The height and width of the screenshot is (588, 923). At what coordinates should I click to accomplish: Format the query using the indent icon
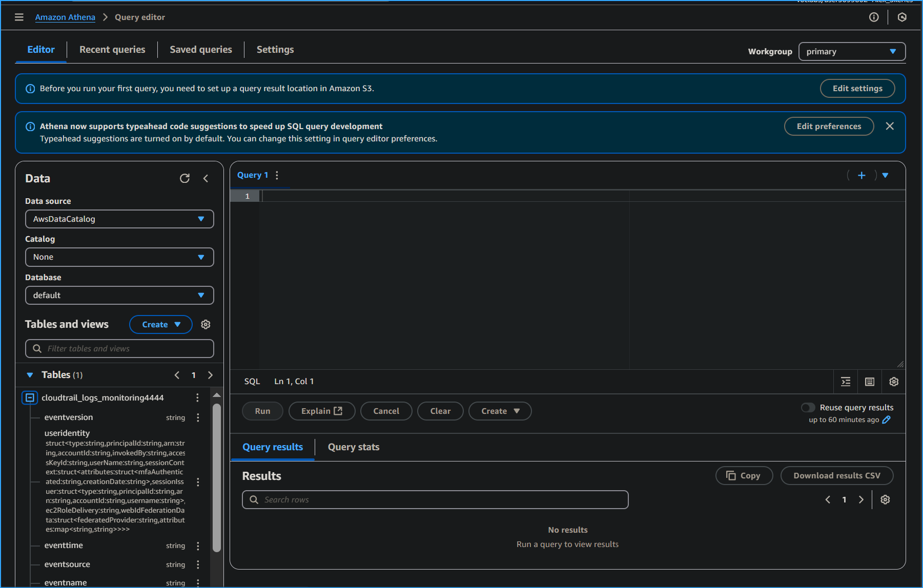pos(845,382)
